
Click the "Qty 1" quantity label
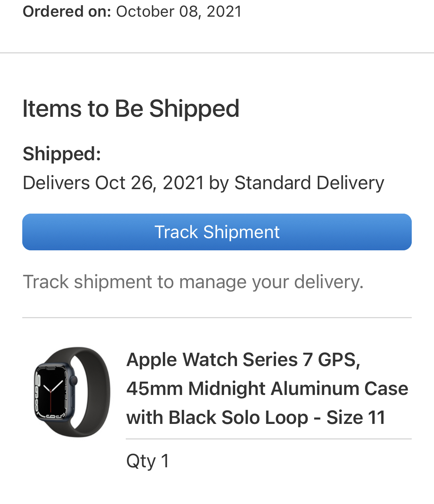click(148, 461)
